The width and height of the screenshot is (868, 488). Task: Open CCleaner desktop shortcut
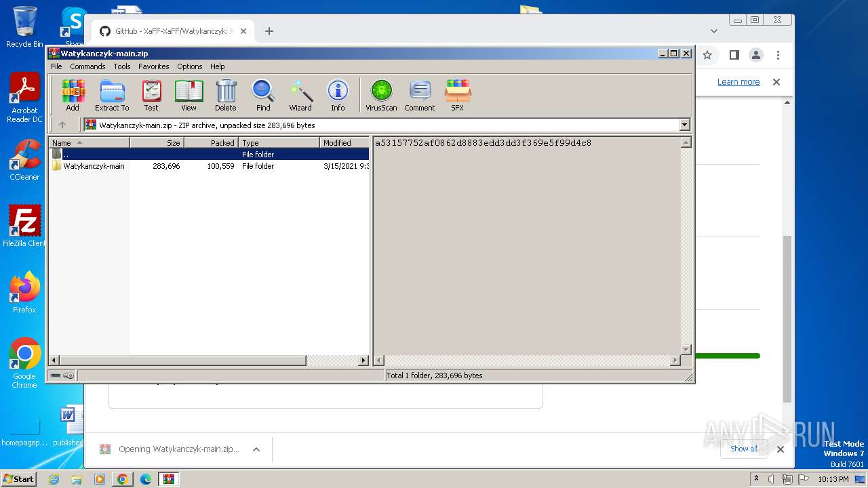coord(24,160)
